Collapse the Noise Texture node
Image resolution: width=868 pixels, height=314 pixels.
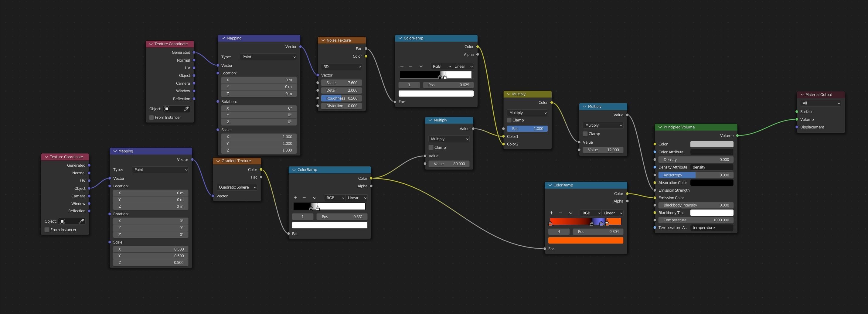pos(323,40)
